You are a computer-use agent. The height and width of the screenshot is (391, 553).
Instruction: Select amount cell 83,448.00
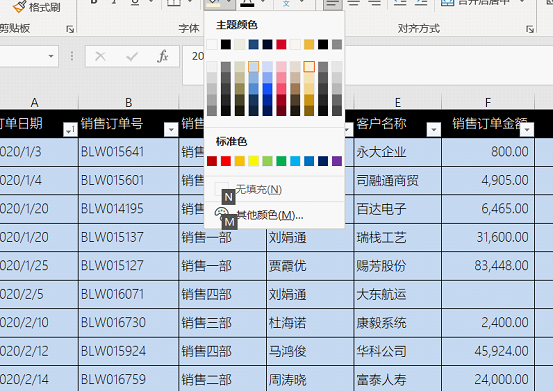pos(488,265)
